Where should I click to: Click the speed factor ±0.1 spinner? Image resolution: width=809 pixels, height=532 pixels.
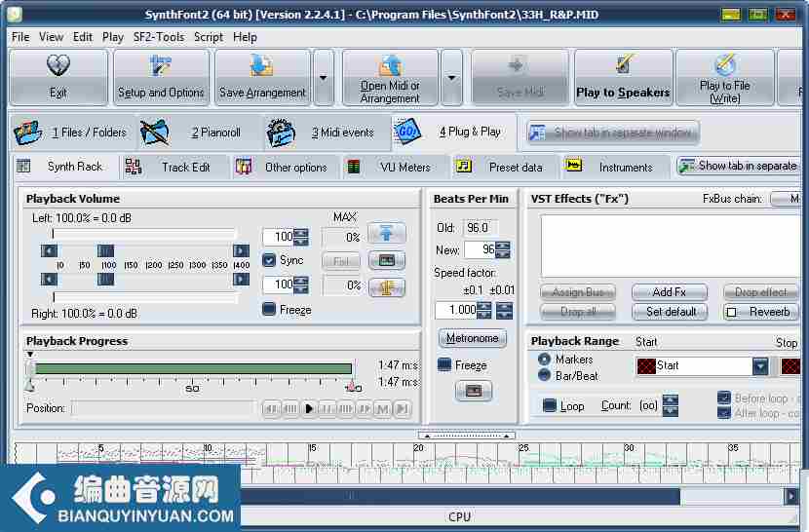tap(484, 310)
